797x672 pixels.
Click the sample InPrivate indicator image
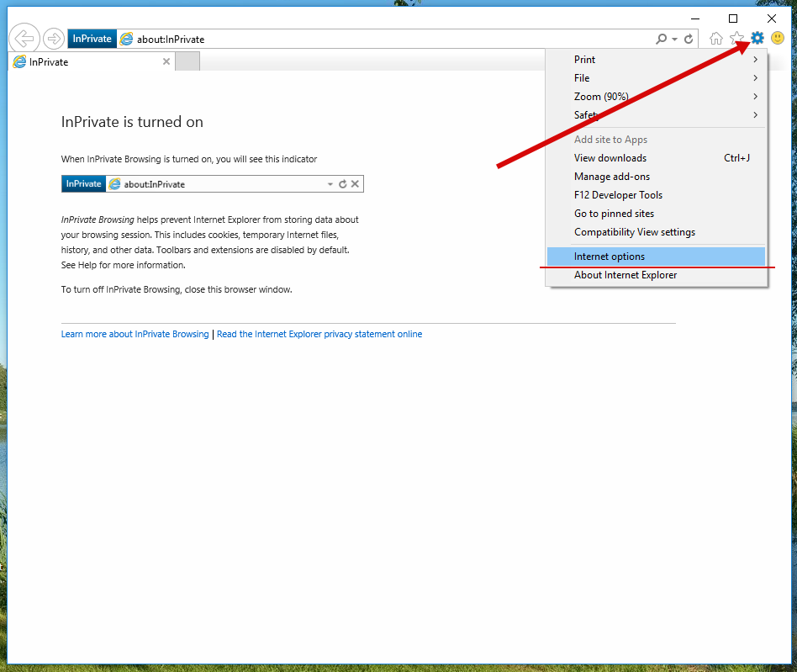click(213, 184)
